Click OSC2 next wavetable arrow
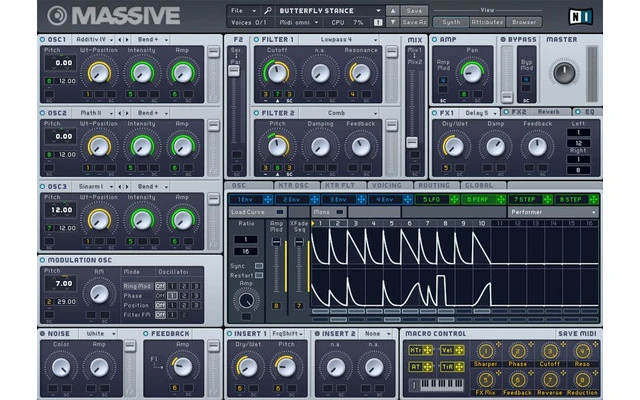The image size is (640, 400). (x=127, y=113)
